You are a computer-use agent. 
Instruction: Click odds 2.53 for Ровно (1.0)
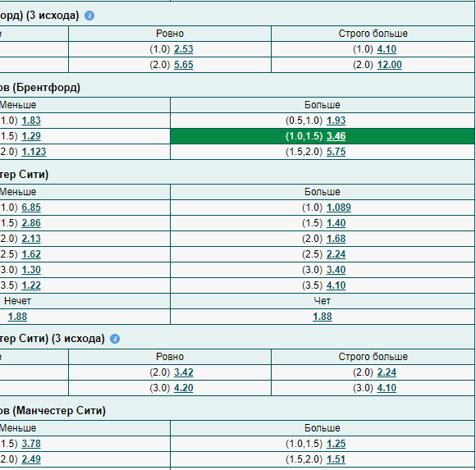click(x=183, y=49)
